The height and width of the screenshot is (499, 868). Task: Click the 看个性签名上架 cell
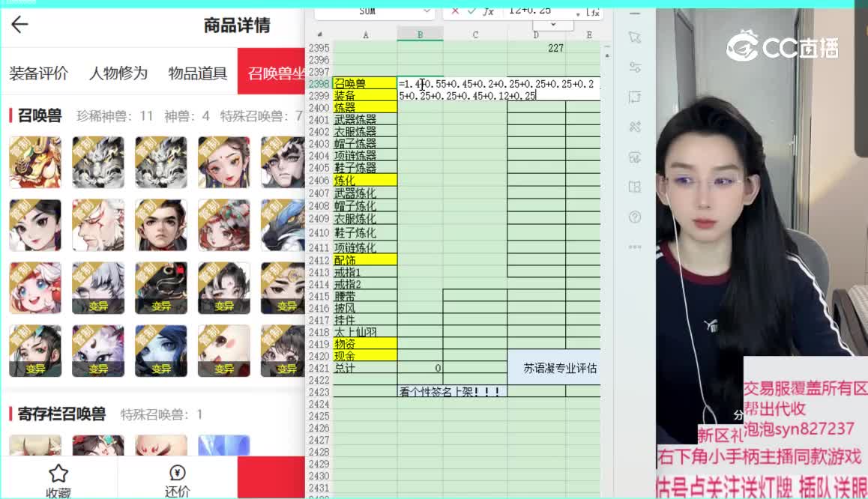(x=452, y=392)
